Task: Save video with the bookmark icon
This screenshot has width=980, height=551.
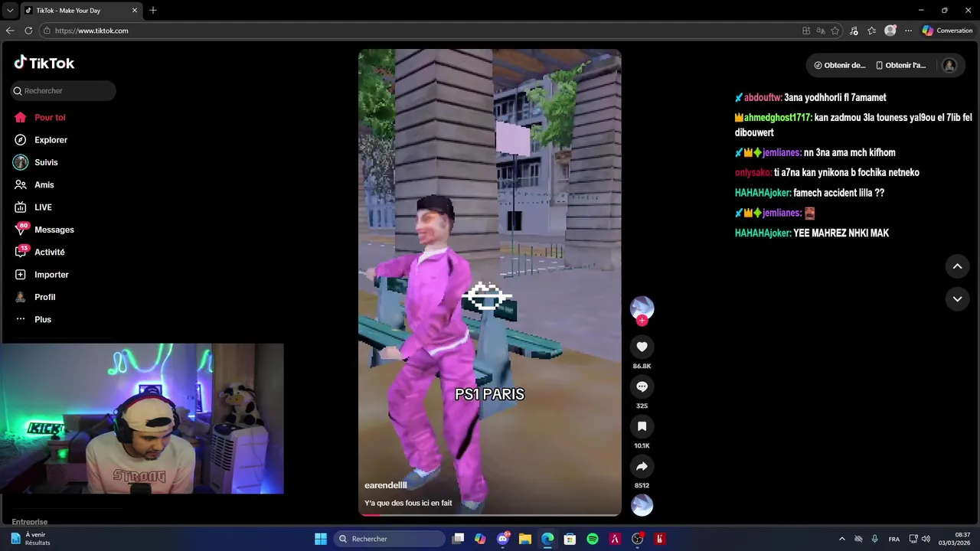Action: 642,426
